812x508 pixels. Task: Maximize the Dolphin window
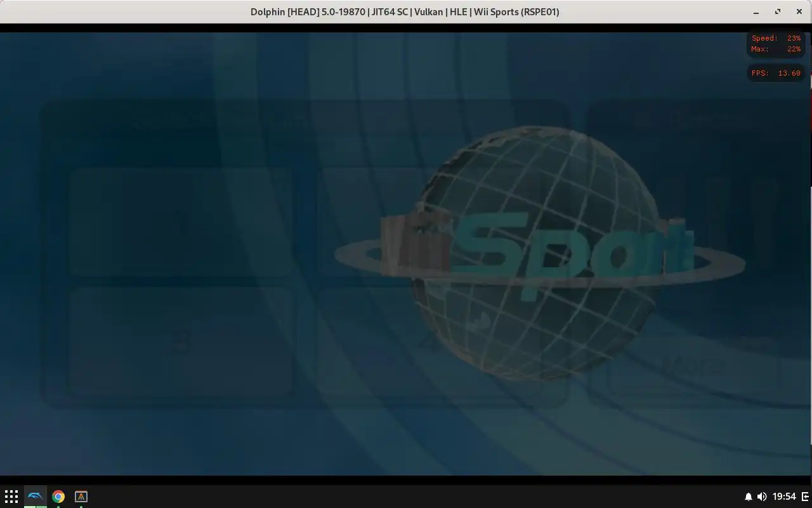(778, 11)
